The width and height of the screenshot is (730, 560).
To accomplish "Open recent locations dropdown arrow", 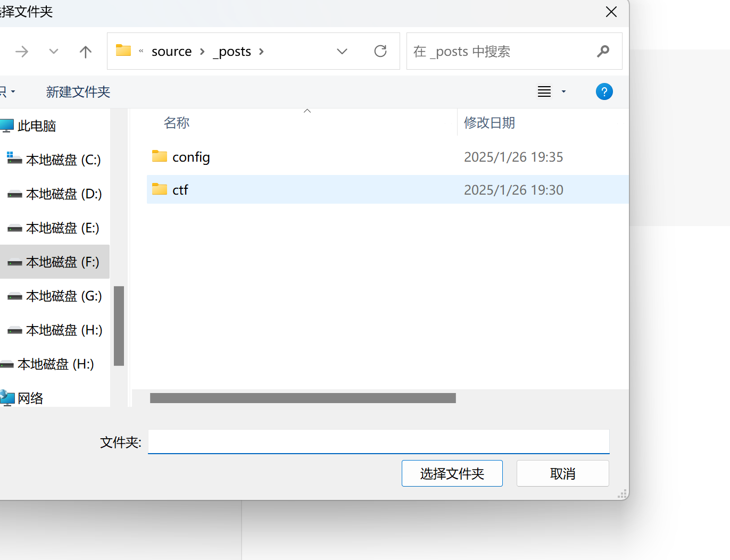I will click(53, 52).
